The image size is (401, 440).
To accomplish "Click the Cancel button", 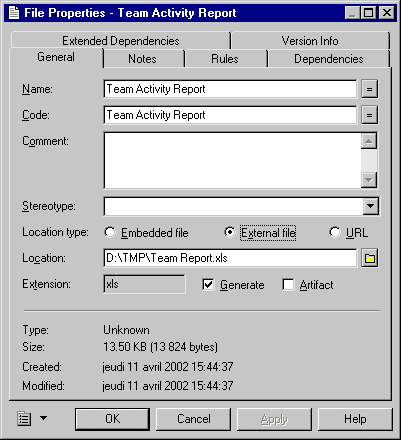I will (x=194, y=419).
